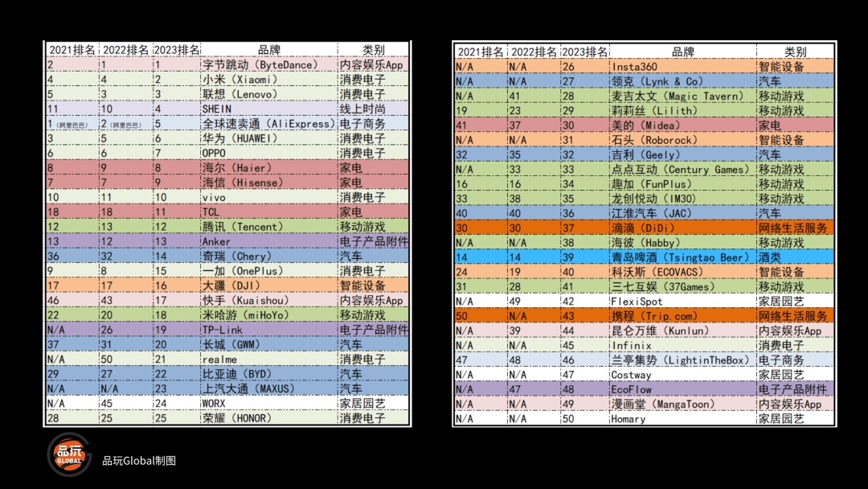Select the TP-Link brand cell
This screenshot has height=489, width=868.
click(269, 330)
